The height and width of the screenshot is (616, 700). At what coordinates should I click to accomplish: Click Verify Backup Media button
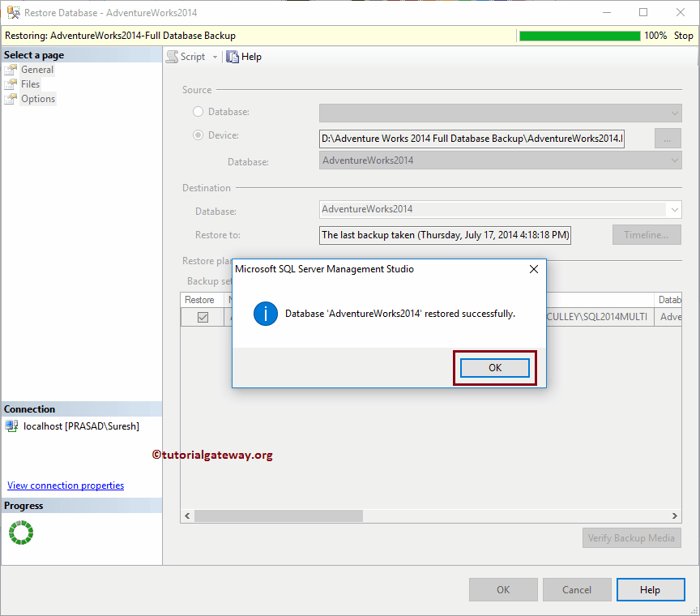click(x=631, y=538)
